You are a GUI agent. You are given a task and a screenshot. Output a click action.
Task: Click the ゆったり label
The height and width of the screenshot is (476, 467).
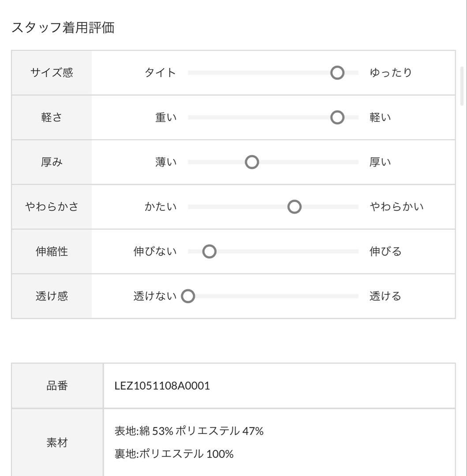(x=390, y=73)
